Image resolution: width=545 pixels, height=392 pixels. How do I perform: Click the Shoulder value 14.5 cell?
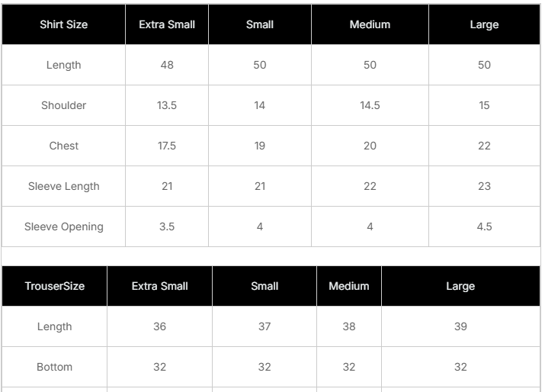pos(370,105)
